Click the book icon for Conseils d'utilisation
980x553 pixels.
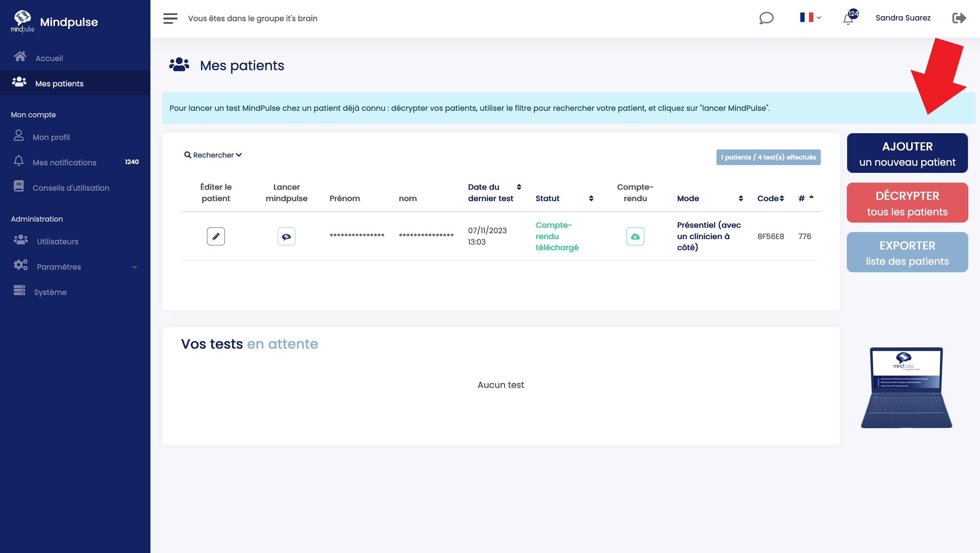[x=18, y=186]
